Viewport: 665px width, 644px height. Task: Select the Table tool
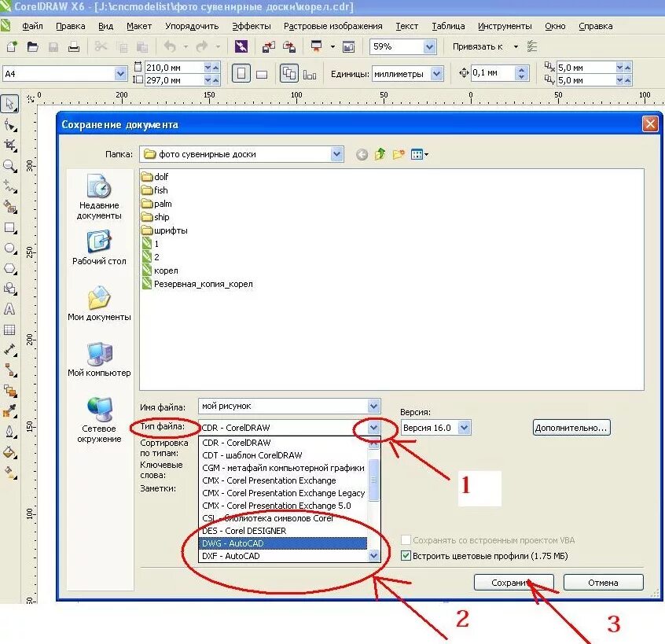(9, 329)
